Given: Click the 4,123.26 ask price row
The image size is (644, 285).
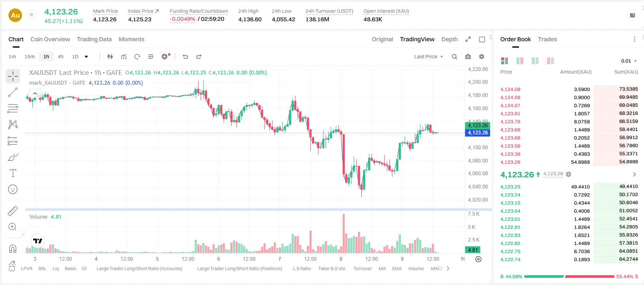Looking at the screenshot, I should pyautogui.click(x=569, y=162).
